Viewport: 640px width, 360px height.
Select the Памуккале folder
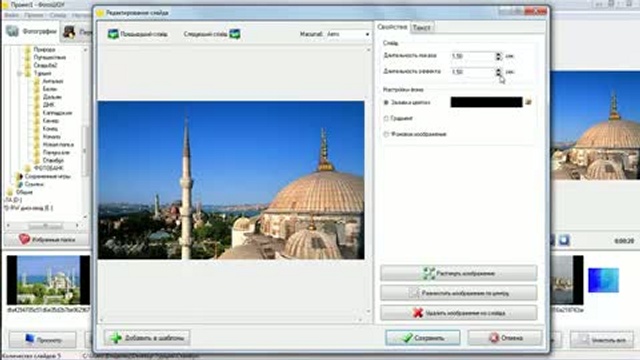[56, 152]
